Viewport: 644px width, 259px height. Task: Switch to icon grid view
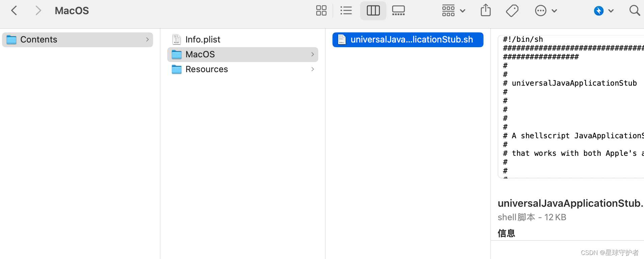(321, 10)
